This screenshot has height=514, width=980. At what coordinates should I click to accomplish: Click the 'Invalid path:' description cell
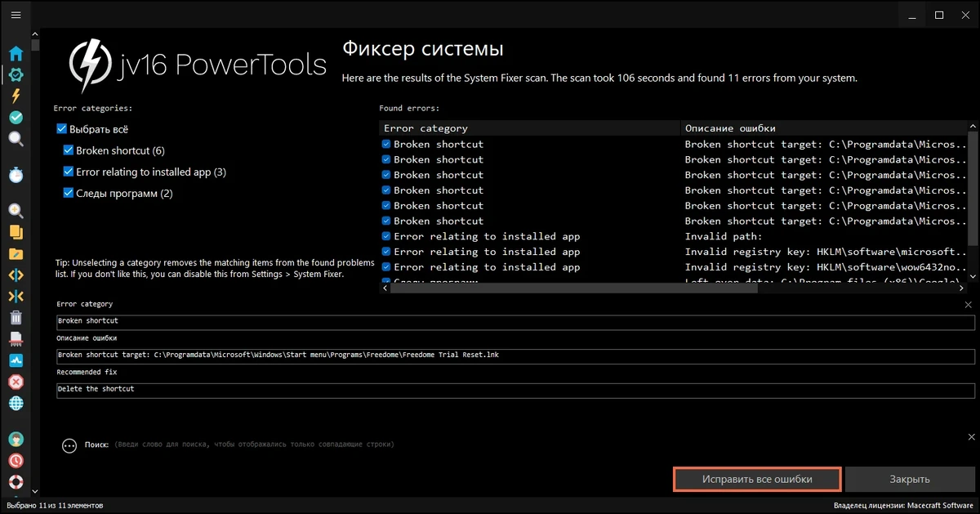[723, 236]
